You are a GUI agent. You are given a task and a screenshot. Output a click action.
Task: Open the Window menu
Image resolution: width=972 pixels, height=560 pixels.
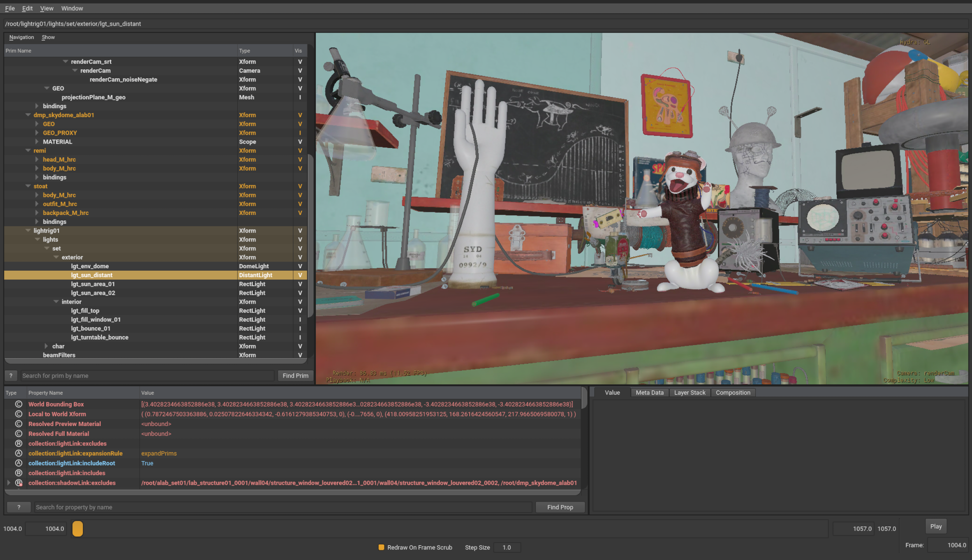pyautogui.click(x=72, y=8)
